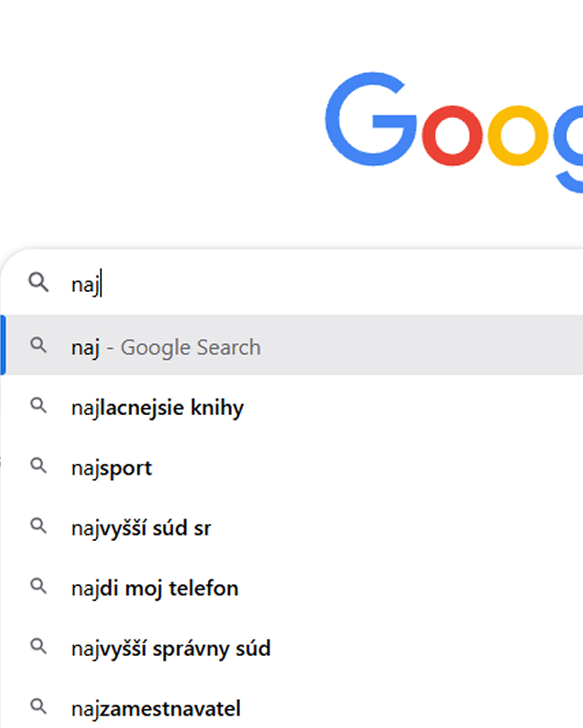Click the blue indicator bar on highlighted suggestion
This screenshot has width=583, height=728.
point(3,345)
